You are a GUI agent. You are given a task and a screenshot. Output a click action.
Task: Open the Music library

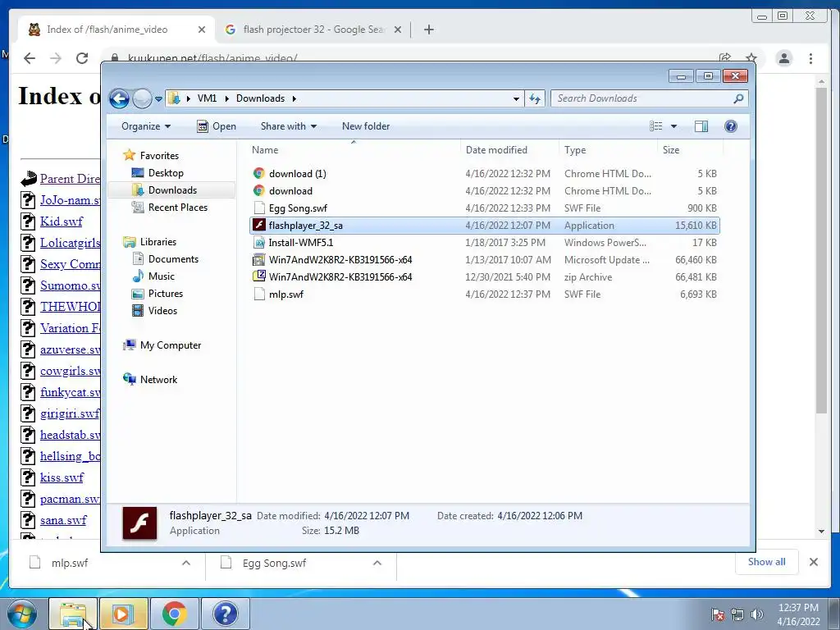162,276
